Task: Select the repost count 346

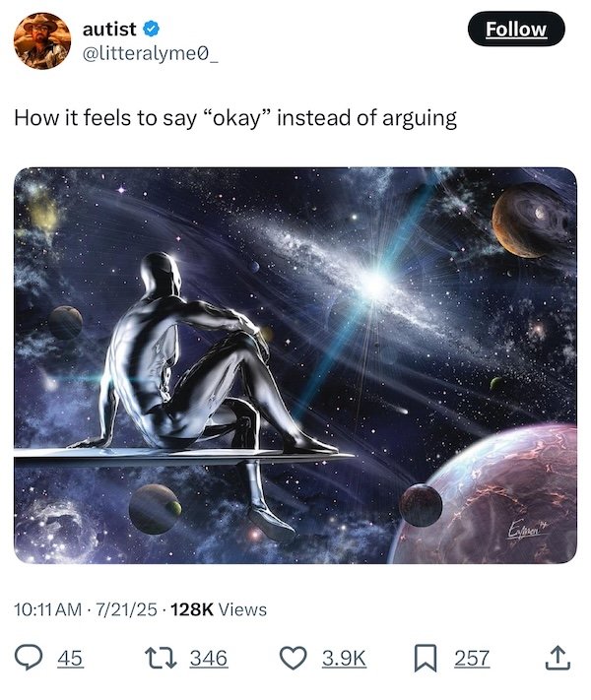Action: coord(208,658)
